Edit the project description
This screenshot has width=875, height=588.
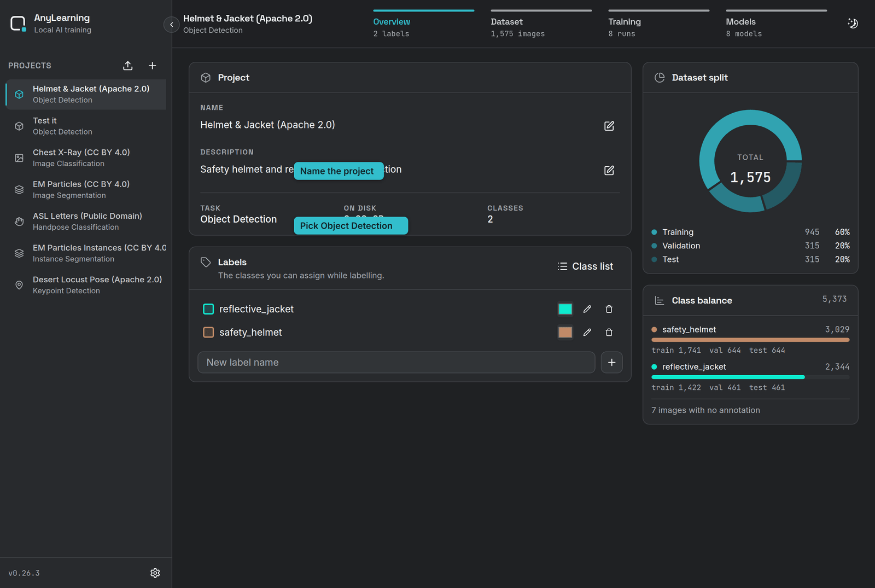(609, 170)
